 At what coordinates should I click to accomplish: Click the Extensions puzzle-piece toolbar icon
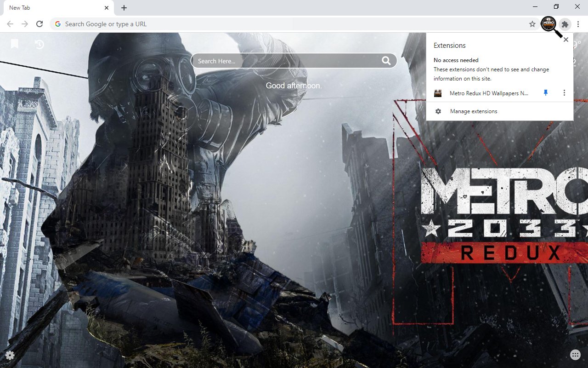[x=565, y=24]
